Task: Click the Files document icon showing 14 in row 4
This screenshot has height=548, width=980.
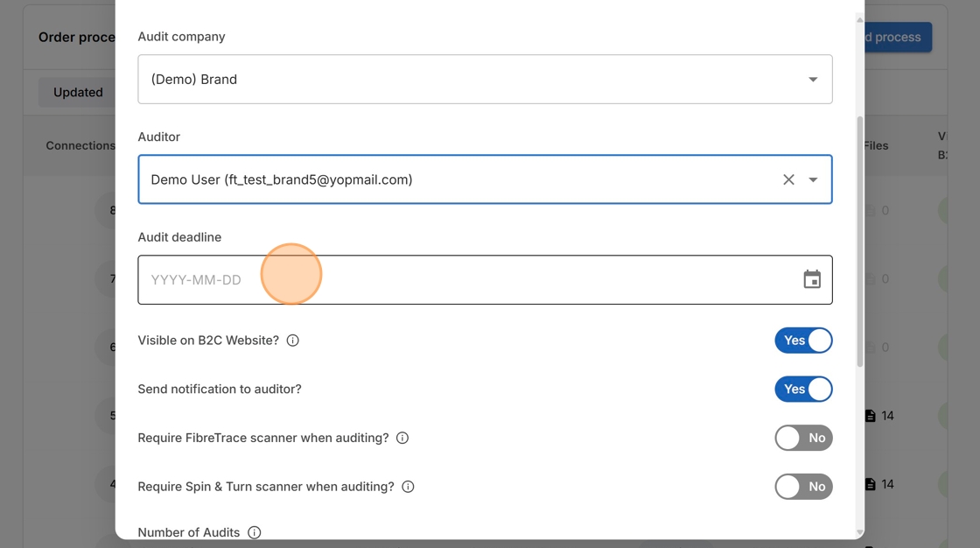Action: click(x=870, y=484)
